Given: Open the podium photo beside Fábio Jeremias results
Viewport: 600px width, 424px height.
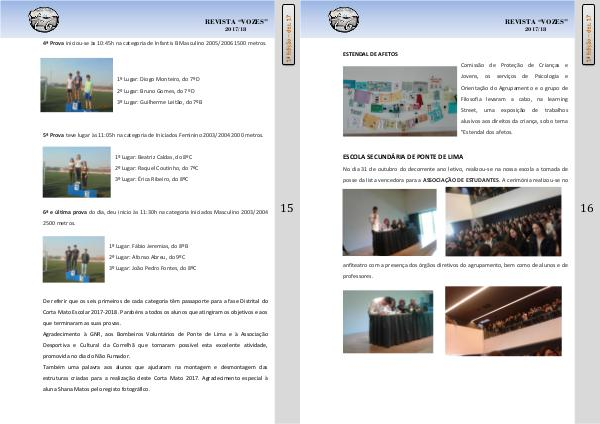Looking at the screenshot, I should [x=76, y=257].
